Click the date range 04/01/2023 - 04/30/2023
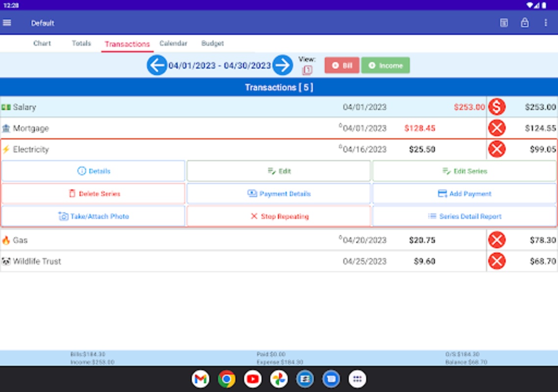Screen dimensions: 558x392 click(220, 66)
